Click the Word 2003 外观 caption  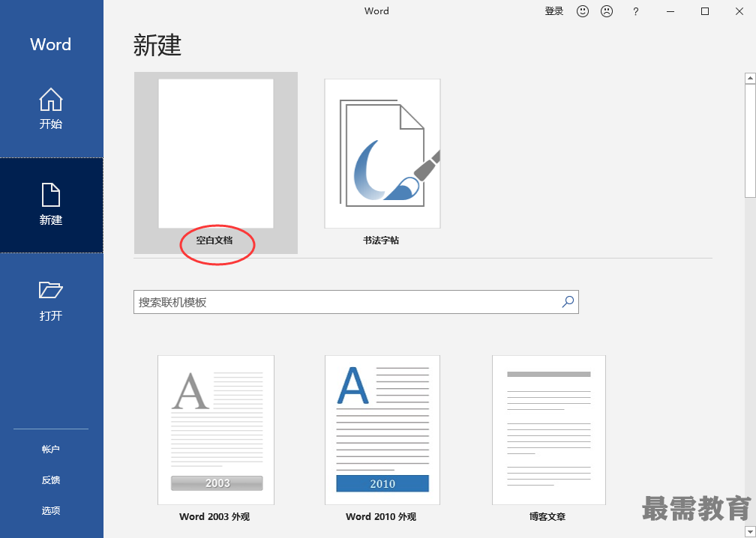click(x=214, y=517)
